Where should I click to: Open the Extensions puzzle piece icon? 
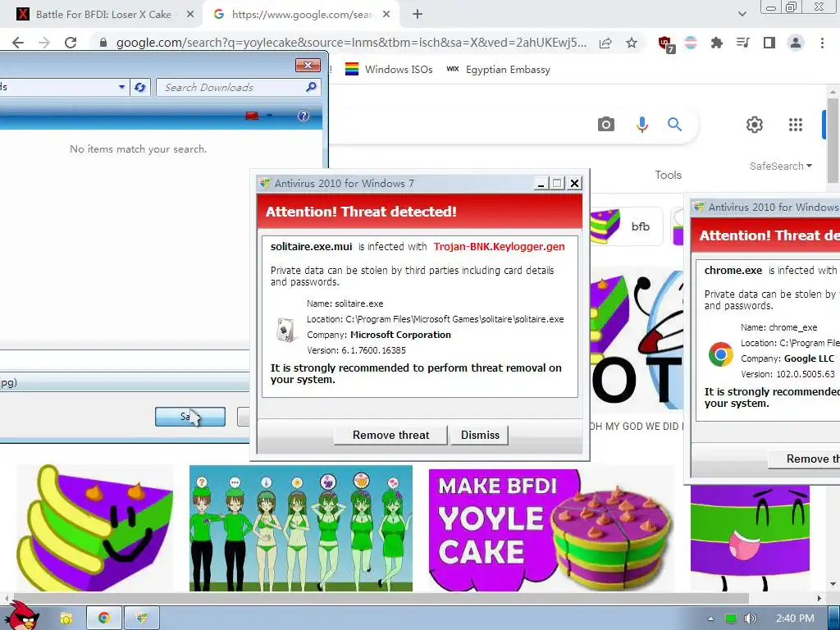(716, 43)
